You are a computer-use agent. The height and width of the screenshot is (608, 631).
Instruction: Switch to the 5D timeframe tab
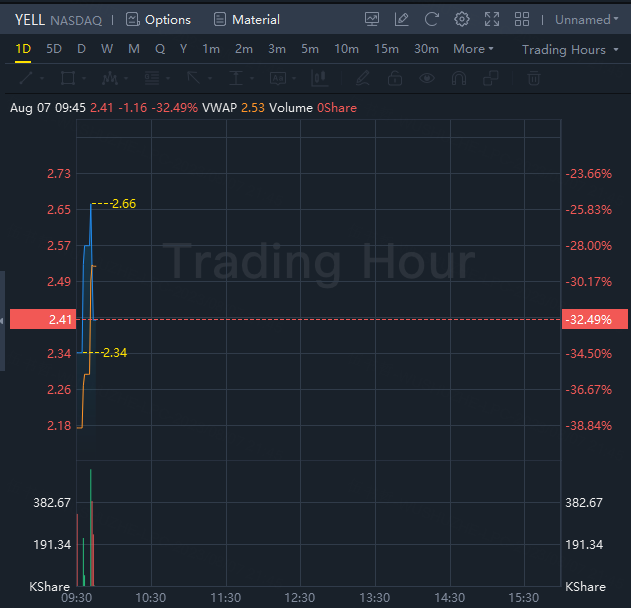tap(54, 49)
